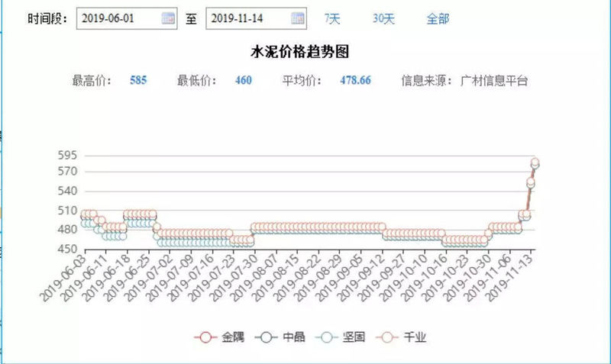This screenshot has height=364, width=611.
Task: Click the 510 y-axis label
Action: point(67,210)
